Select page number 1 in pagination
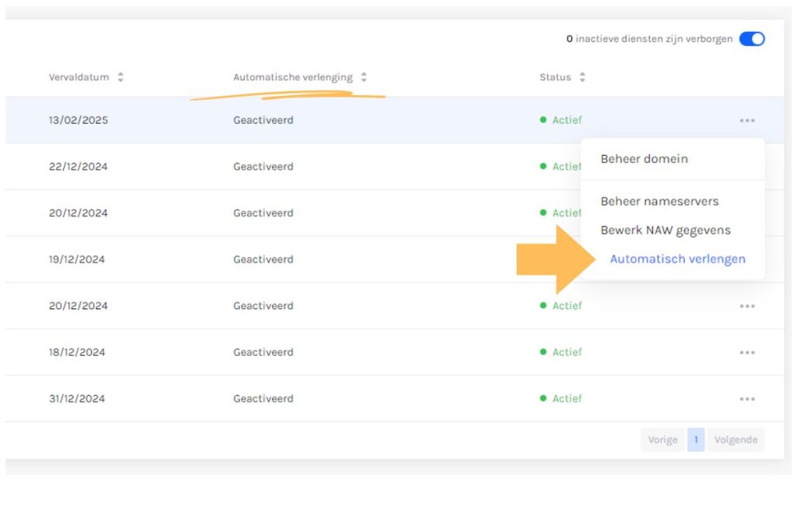The width and height of the screenshot is (798, 532). tap(696, 440)
